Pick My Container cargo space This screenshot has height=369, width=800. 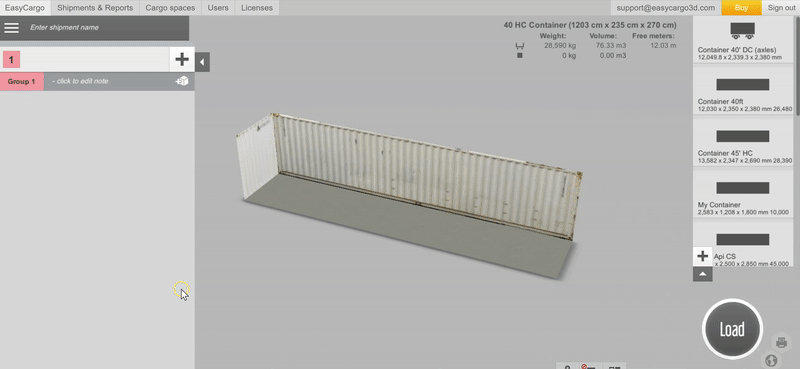[x=743, y=194]
